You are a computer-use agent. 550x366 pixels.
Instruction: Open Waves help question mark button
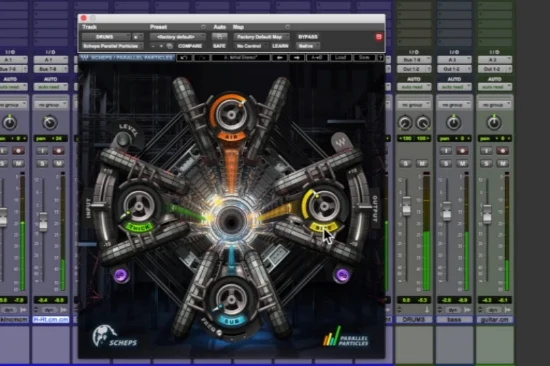pyautogui.click(x=380, y=58)
